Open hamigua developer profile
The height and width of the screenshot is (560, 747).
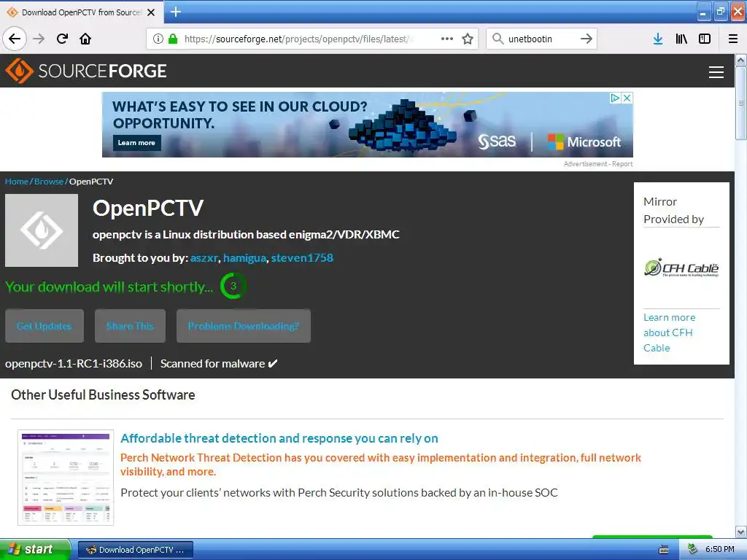(244, 258)
